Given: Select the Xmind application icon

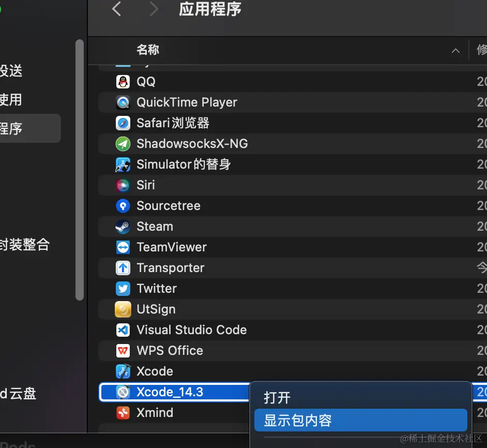Looking at the screenshot, I should tap(123, 412).
